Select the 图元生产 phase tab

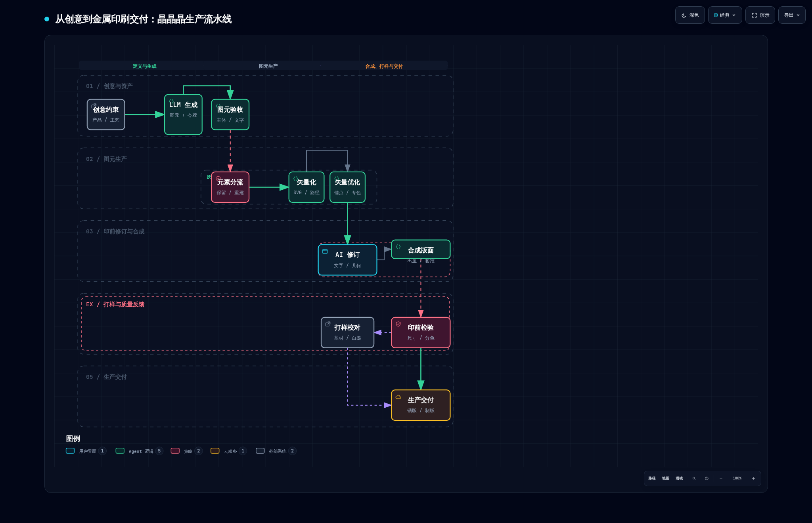pos(268,66)
